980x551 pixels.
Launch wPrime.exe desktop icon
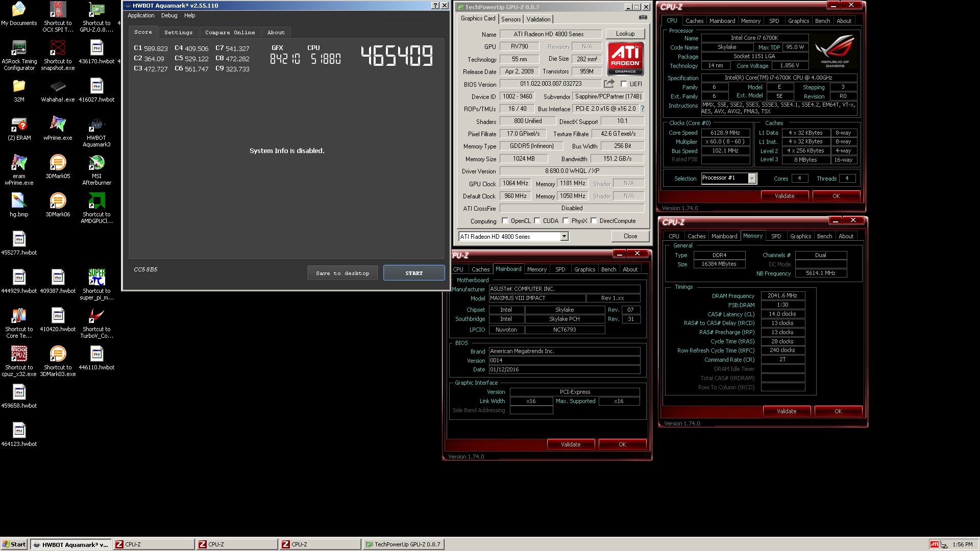pyautogui.click(x=58, y=129)
